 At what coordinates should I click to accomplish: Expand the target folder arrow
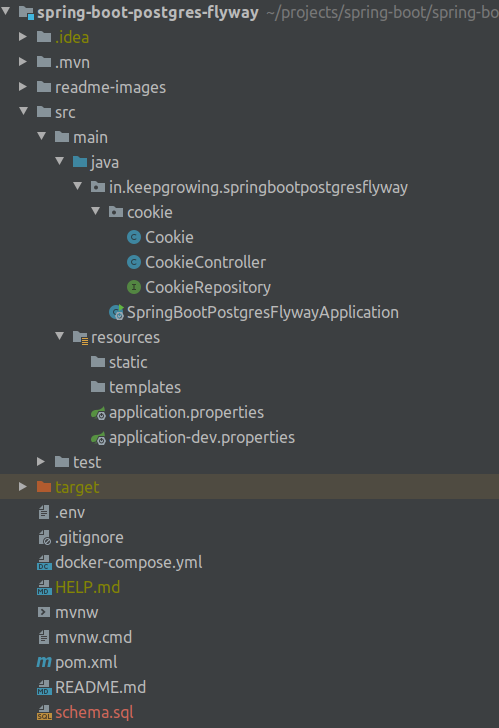click(23, 487)
